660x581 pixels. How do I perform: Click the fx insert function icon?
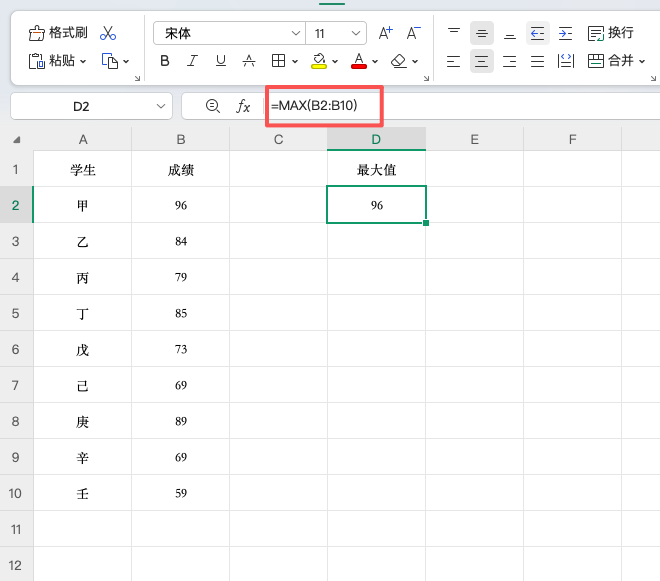tap(243, 106)
